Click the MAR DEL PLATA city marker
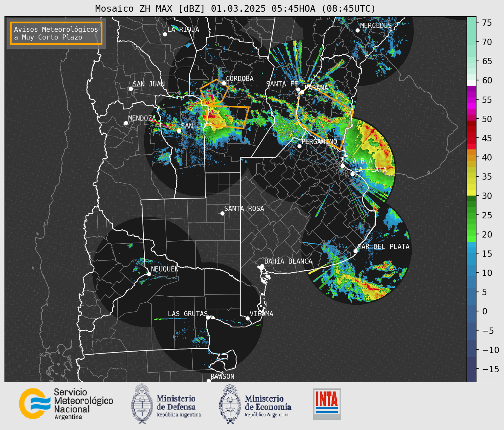 pyautogui.click(x=356, y=251)
